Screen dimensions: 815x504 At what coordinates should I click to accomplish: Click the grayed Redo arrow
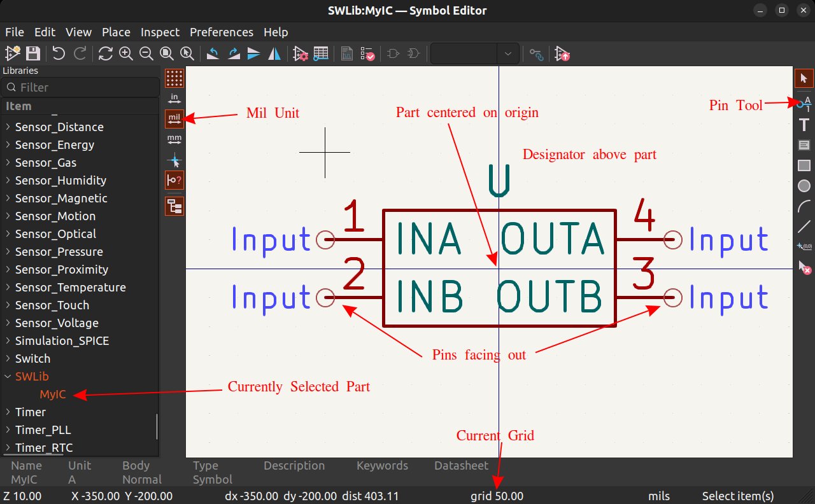click(80, 53)
